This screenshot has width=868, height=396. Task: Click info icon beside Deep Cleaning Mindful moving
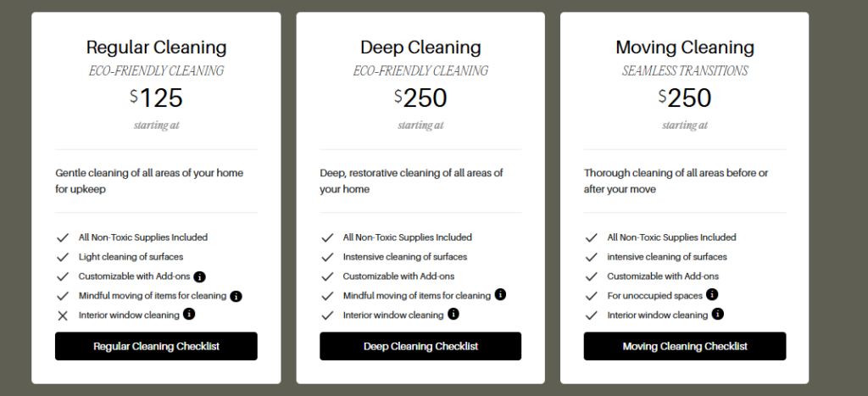coord(501,295)
